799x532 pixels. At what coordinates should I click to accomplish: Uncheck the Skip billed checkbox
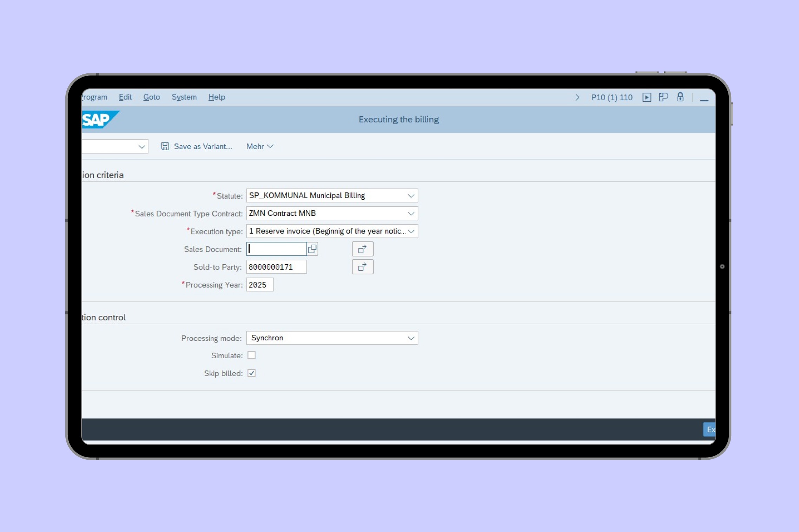point(251,373)
